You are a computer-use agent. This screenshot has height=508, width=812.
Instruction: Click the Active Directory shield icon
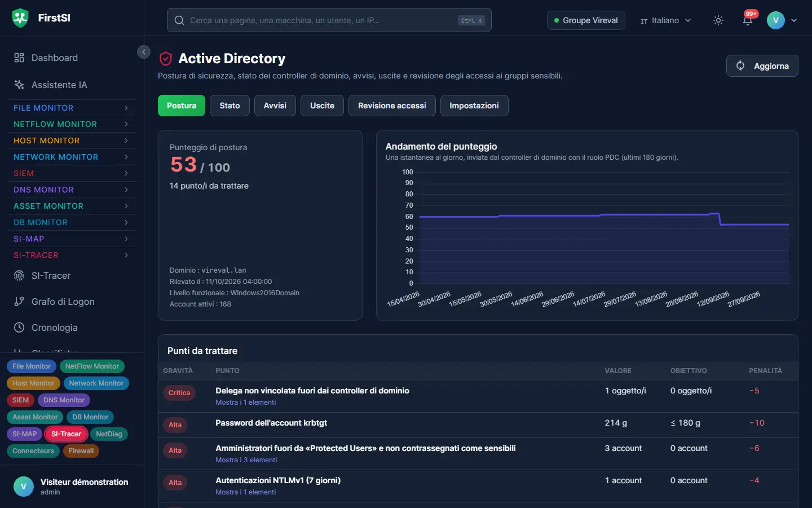tap(166, 59)
